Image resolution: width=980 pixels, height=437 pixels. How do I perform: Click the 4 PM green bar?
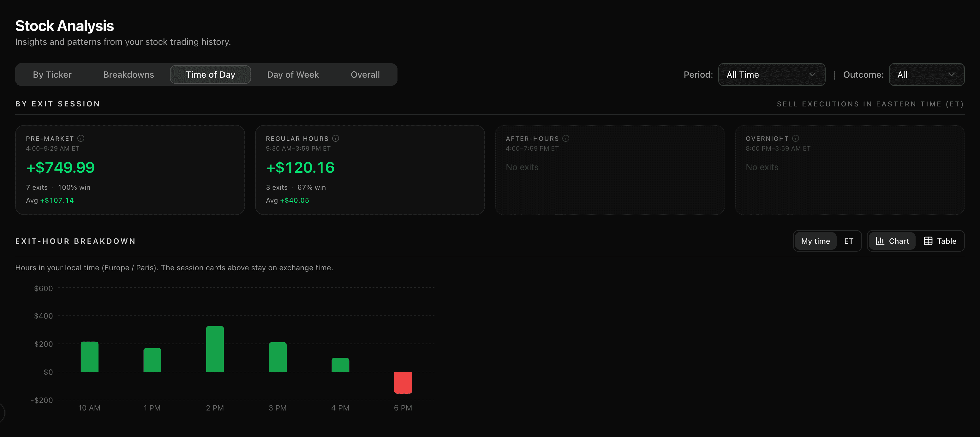pyautogui.click(x=340, y=365)
